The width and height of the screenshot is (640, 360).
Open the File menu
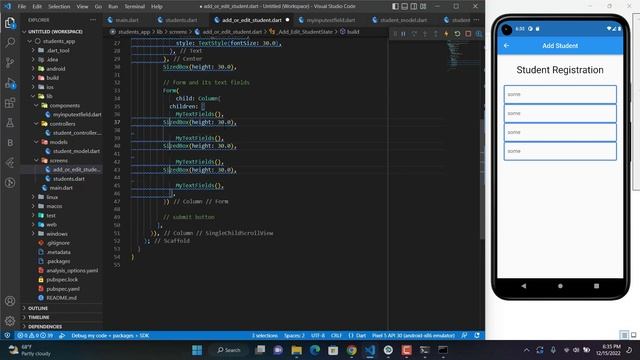(x=22, y=7)
